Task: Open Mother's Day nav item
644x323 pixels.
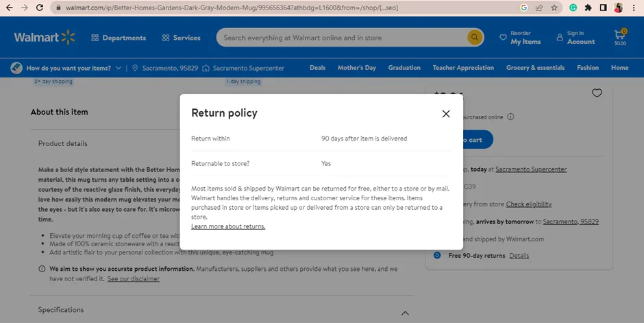Action: [x=356, y=68]
